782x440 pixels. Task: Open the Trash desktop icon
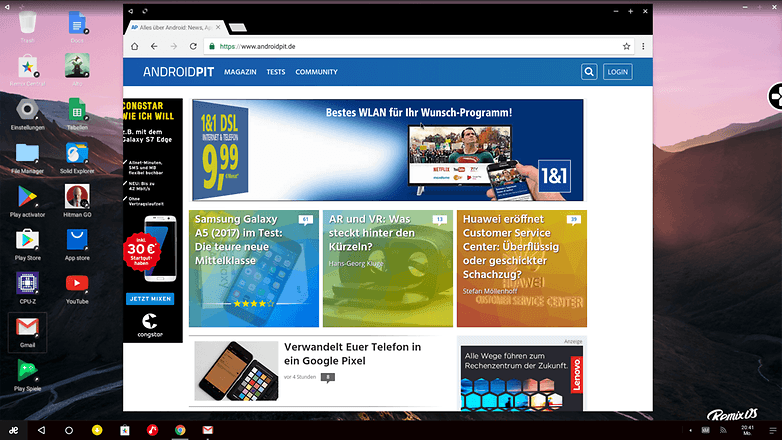tap(27, 23)
